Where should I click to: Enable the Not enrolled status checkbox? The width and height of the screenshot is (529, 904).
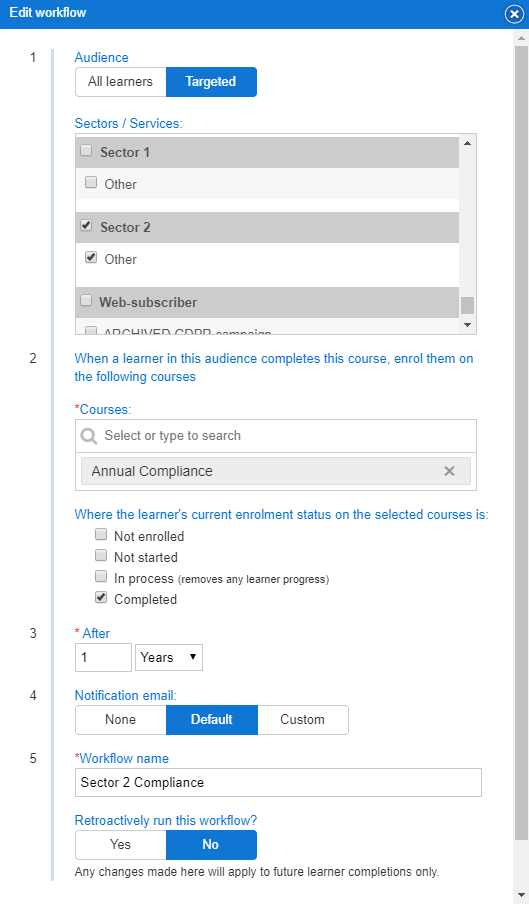(101, 534)
